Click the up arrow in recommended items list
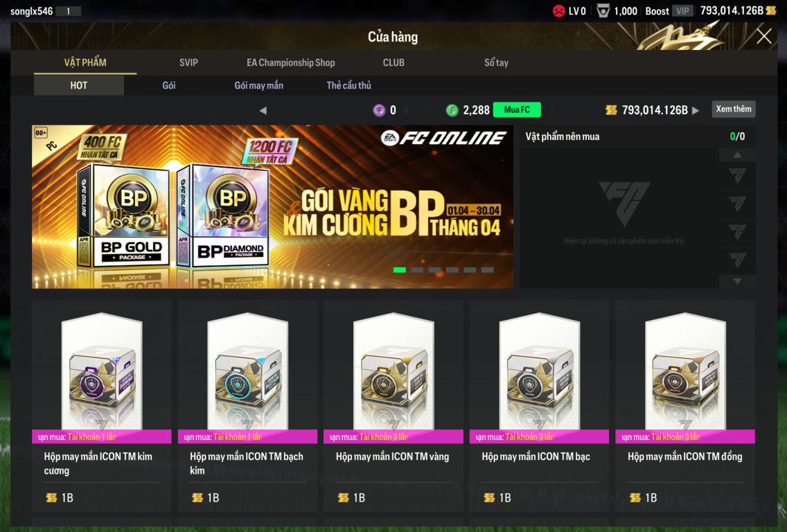787x532 pixels. pos(737,155)
